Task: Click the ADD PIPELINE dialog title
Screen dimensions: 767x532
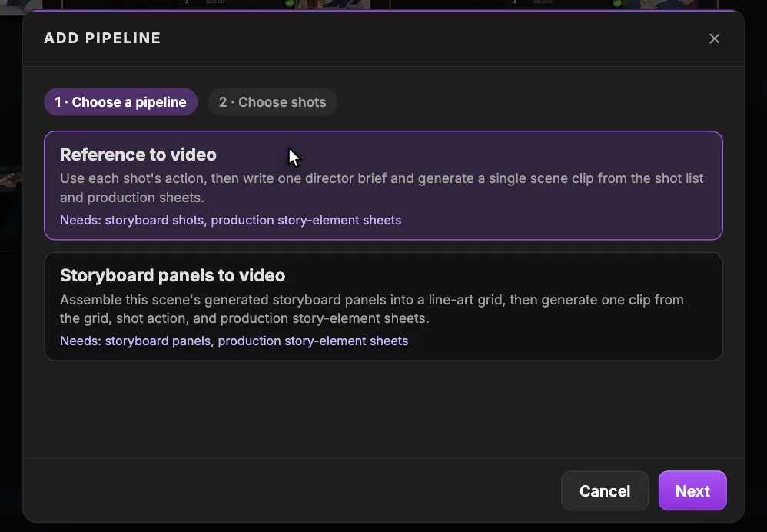Action: pyautogui.click(x=102, y=38)
